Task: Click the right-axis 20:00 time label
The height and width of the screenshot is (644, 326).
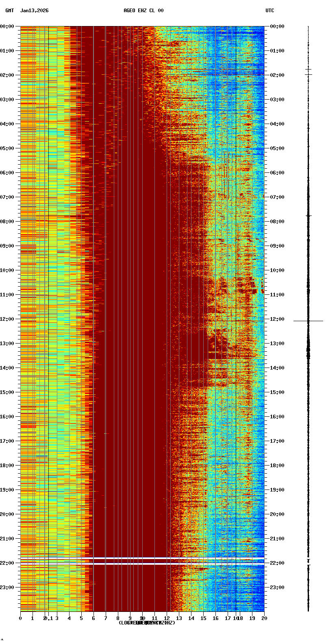Action: point(277,514)
